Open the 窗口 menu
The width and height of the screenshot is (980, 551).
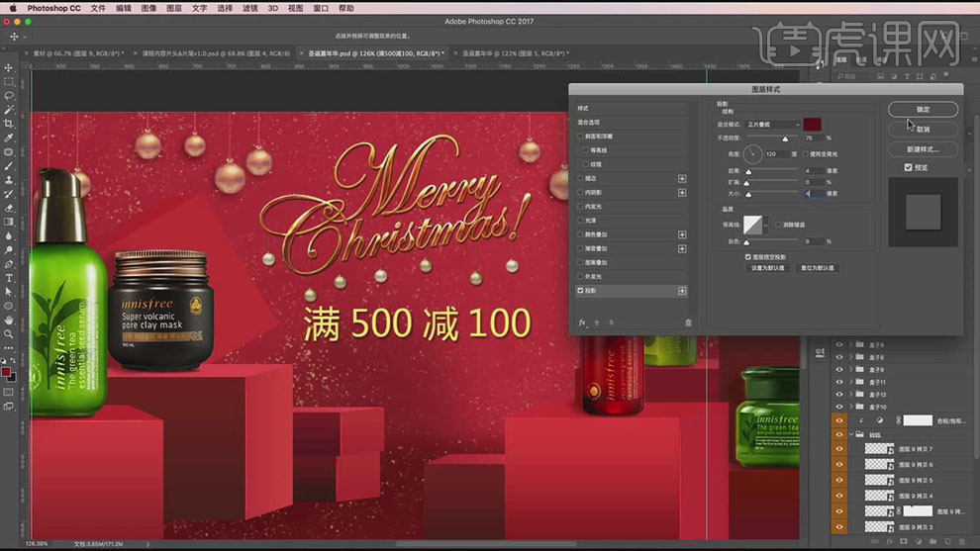click(321, 8)
